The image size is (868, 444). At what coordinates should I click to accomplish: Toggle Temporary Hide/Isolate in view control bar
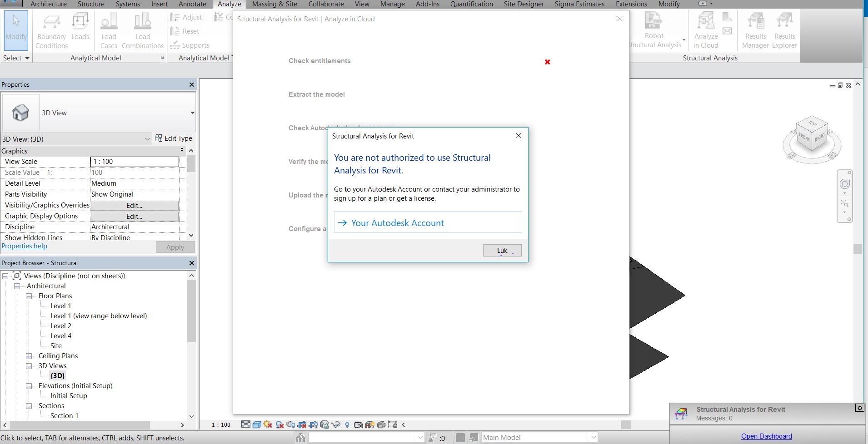[336, 424]
